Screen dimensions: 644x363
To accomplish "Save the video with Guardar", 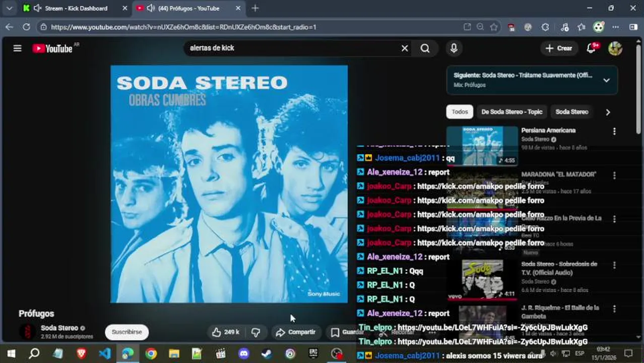I will point(347,332).
